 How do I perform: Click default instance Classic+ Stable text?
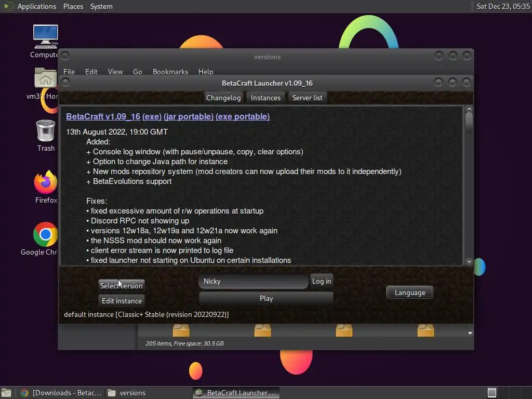[x=146, y=314]
